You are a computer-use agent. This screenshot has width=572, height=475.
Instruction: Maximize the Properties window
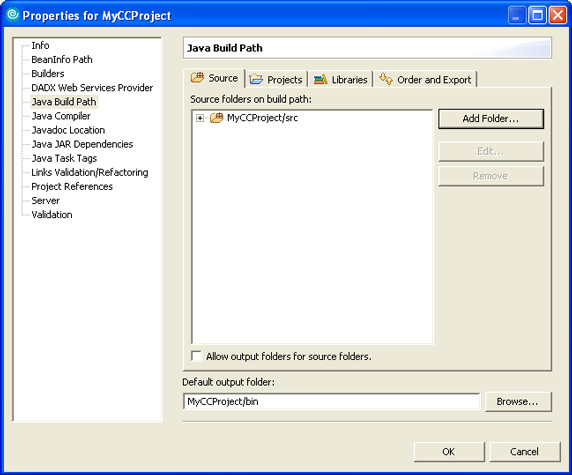(537, 15)
